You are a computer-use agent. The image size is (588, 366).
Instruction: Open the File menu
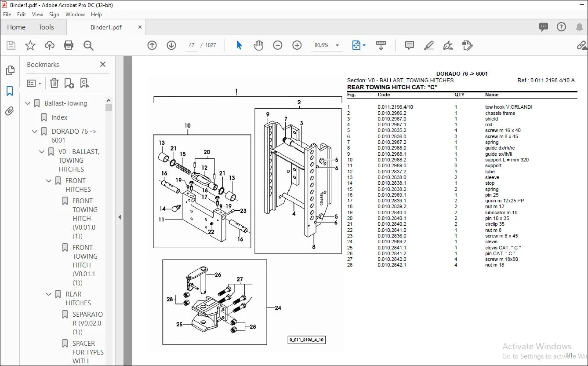(7, 15)
